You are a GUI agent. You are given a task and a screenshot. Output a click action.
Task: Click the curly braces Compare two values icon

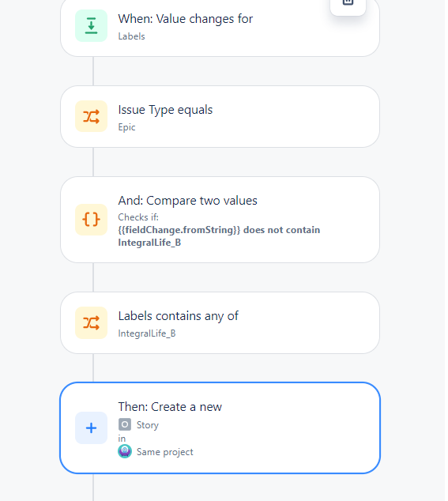(91, 220)
